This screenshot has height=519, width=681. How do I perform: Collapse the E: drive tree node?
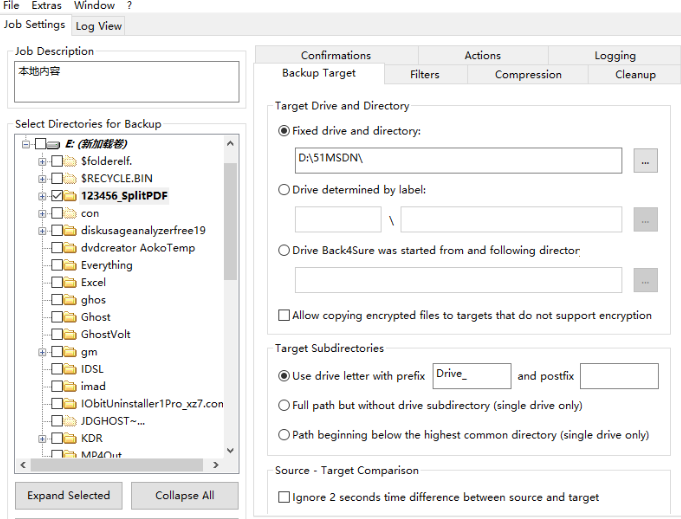tap(26, 144)
